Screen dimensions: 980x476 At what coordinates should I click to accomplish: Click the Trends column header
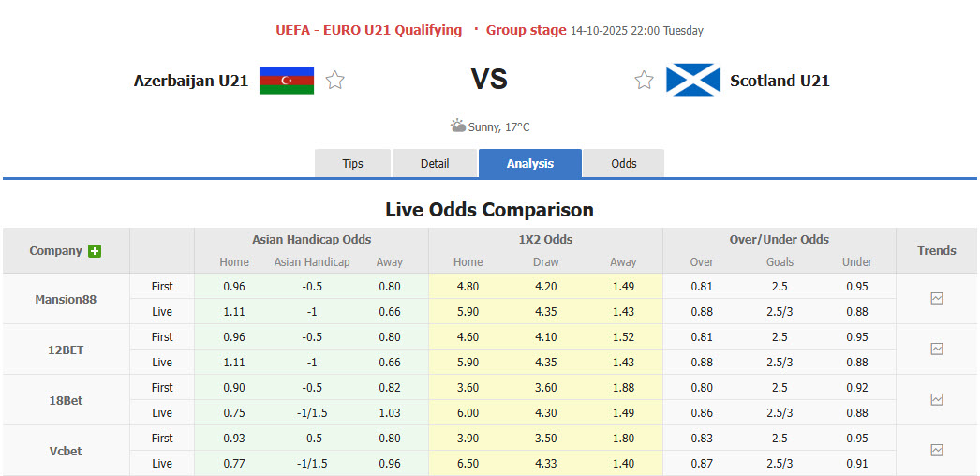click(937, 251)
